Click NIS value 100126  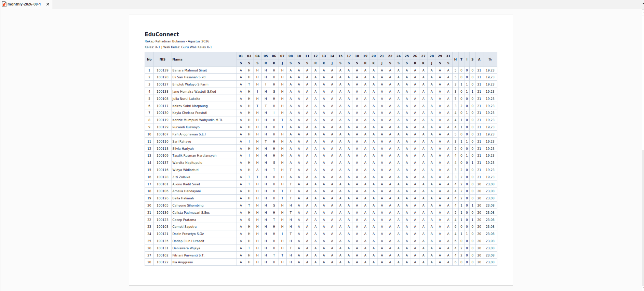pyautogui.click(x=162, y=198)
